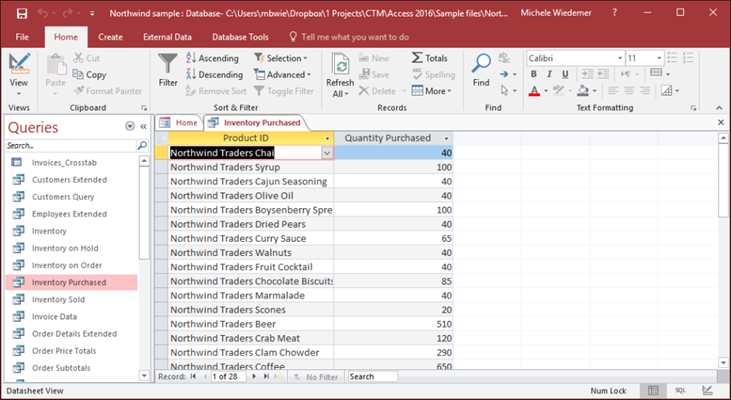Open the File menu
This screenshot has height=400, width=731.
pyautogui.click(x=22, y=37)
